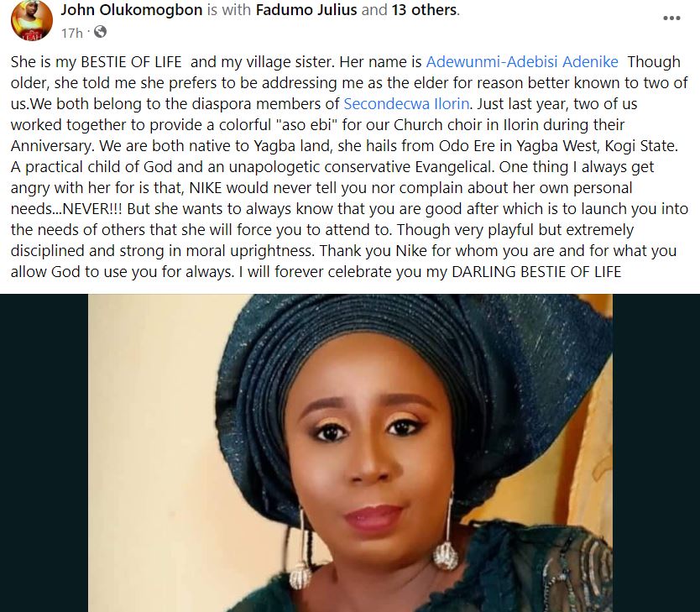This screenshot has width=700, height=612.
Task: Visit the Secondecwa Ilorin page link
Action: 406,103
